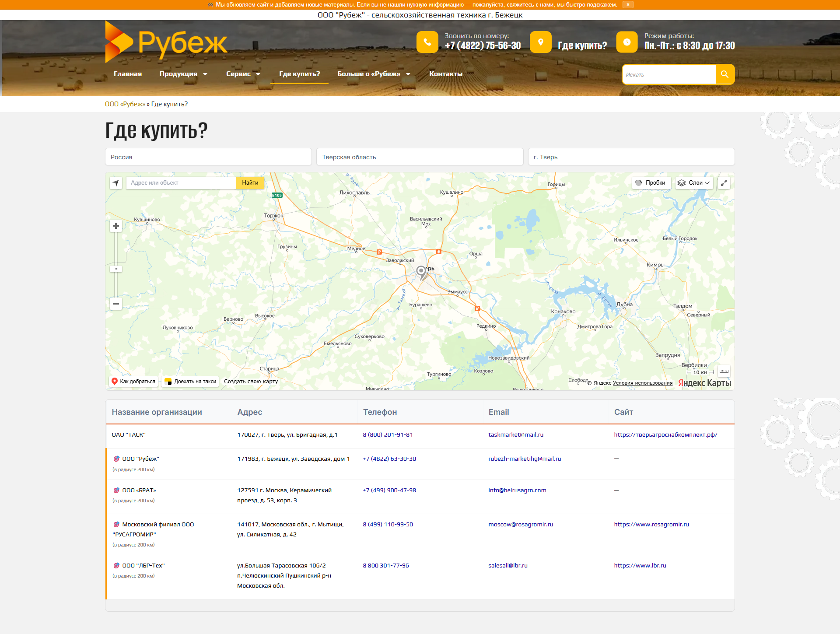The width and height of the screenshot is (840, 634).
Task: Toggle the Пробки traffic display on the map
Action: click(x=651, y=182)
